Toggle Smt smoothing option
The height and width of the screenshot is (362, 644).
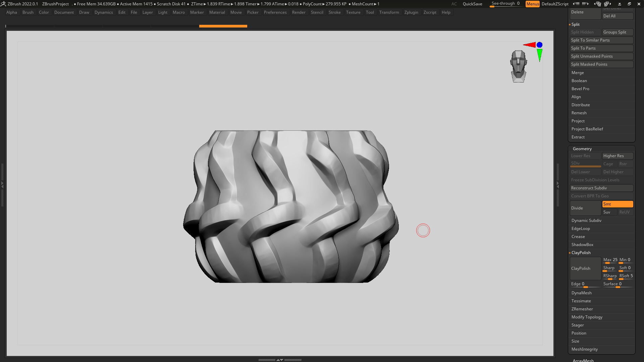618,204
